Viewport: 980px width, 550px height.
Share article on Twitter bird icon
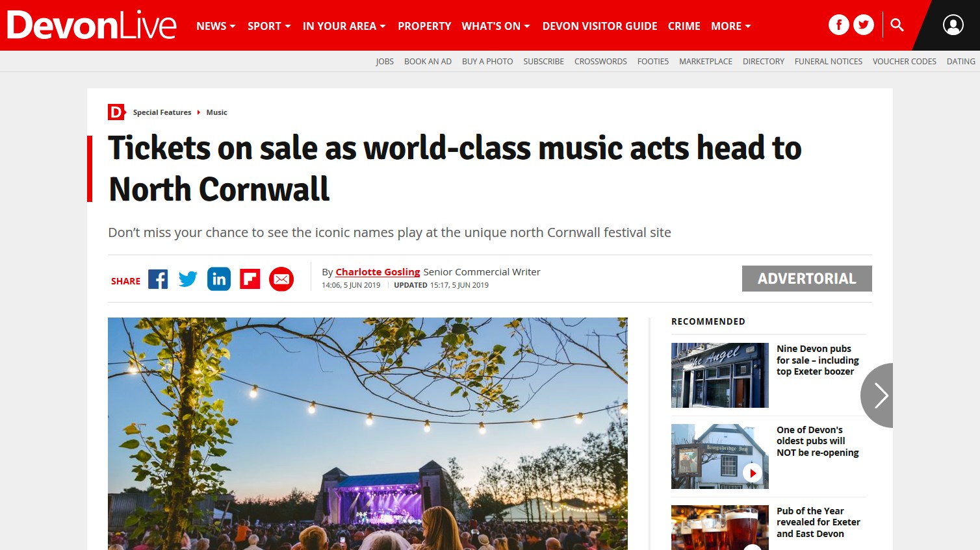click(x=188, y=279)
